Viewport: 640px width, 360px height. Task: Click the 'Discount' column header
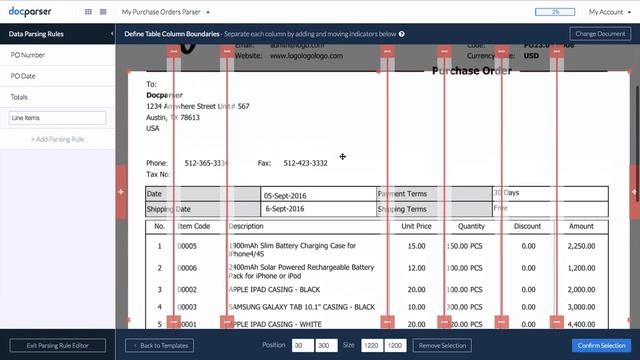(527, 226)
